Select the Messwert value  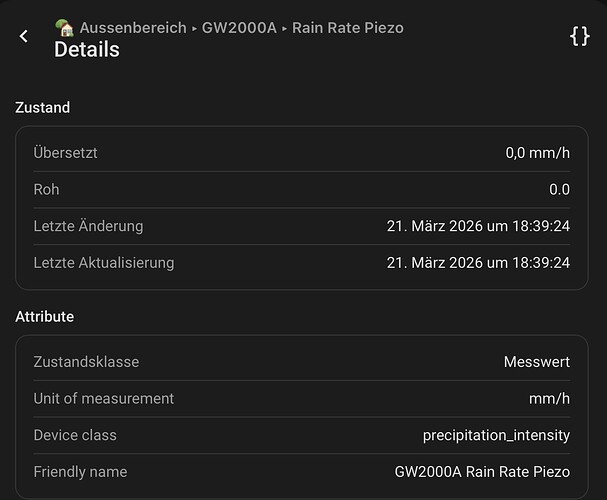pos(537,362)
